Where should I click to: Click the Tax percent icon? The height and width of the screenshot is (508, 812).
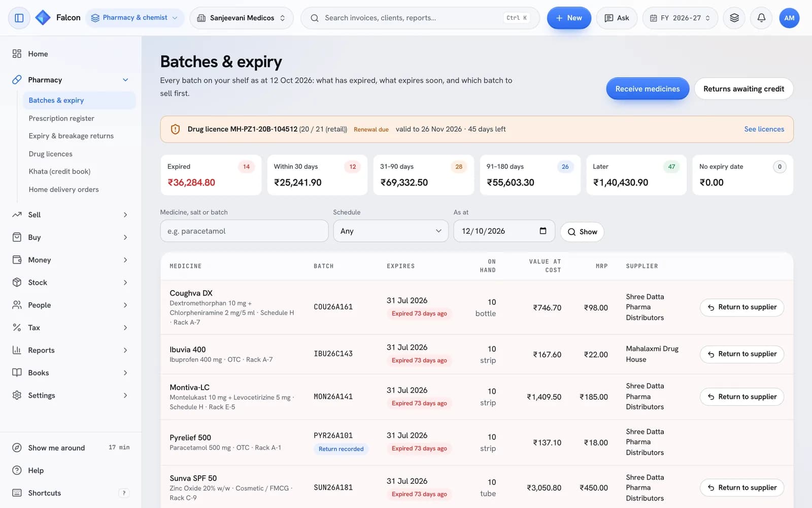(x=17, y=328)
